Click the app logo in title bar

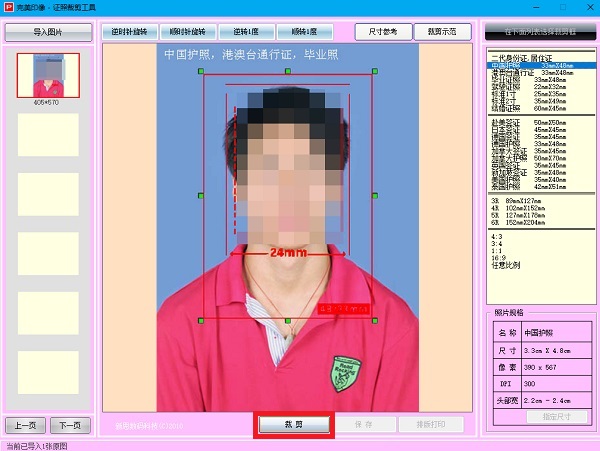pos(8,7)
